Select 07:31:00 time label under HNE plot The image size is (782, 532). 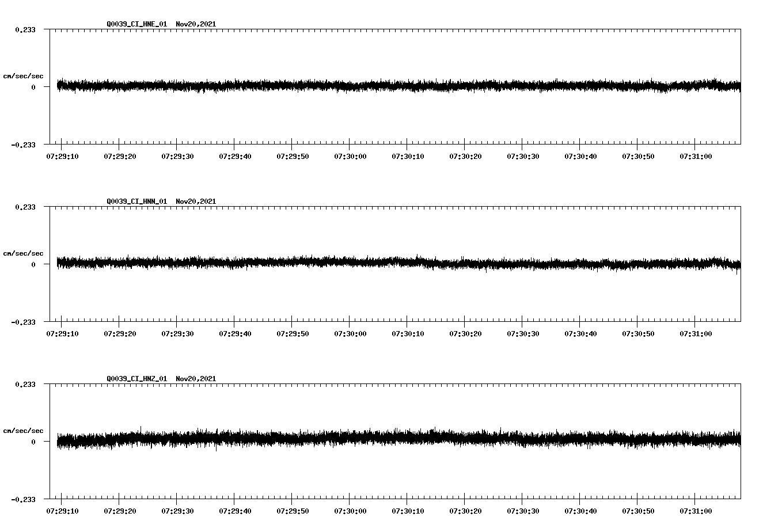click(696, 157)
